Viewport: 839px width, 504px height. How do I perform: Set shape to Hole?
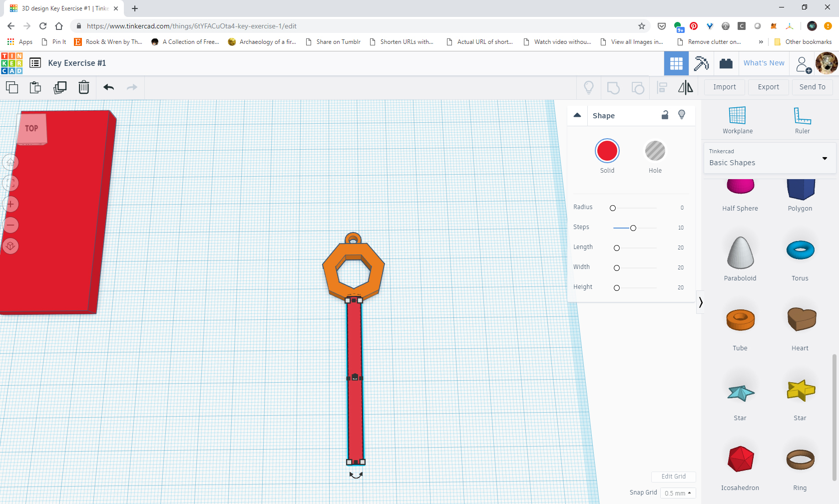tap(655, 151)
